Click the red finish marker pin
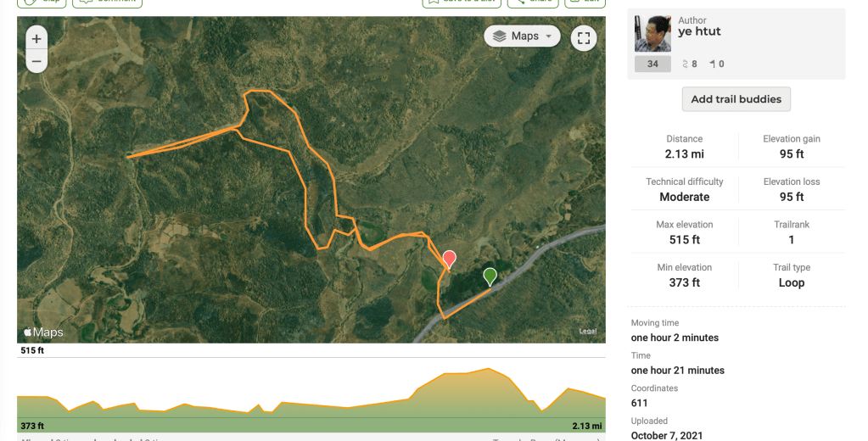 (450, 259)
